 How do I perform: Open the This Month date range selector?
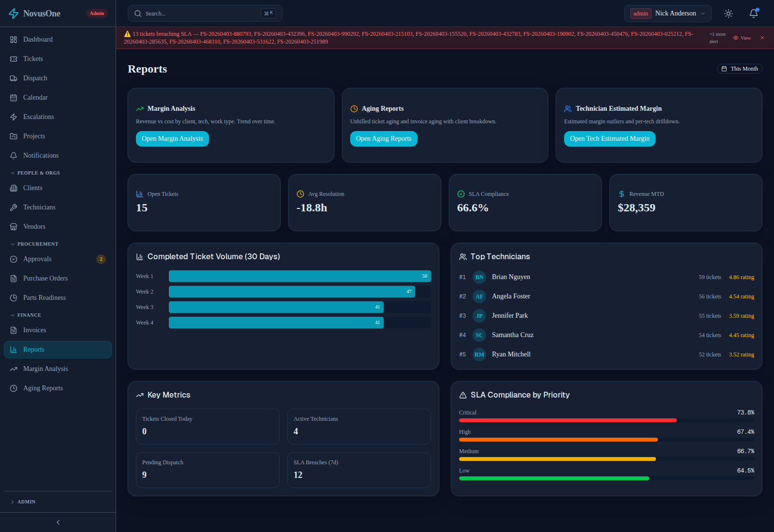pos(740,69)
